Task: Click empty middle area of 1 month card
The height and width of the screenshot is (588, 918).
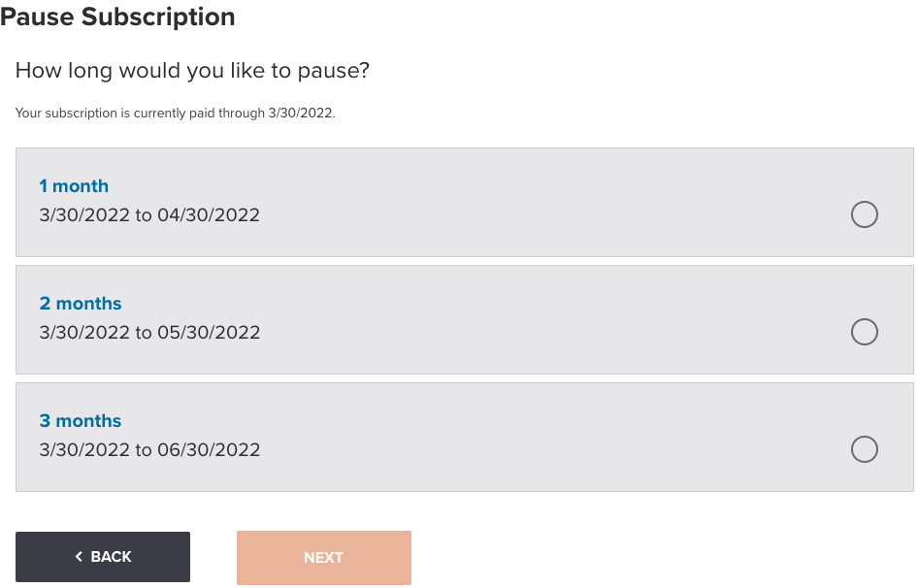Action: point(543,202)
